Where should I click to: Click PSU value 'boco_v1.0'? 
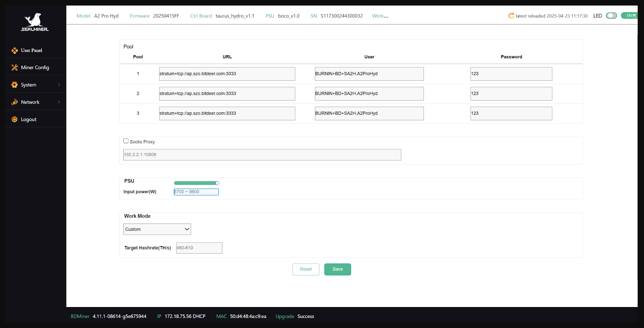(x=289, y=16)
